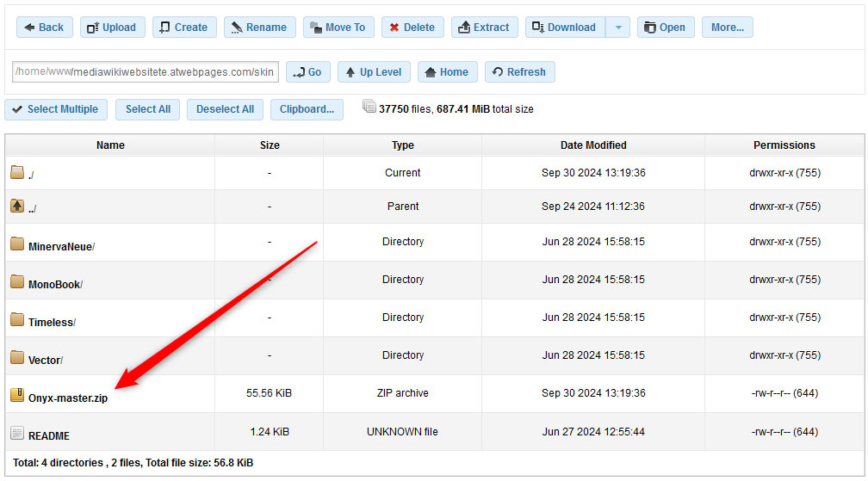Screen dimensions: 868x481
Task: Select the README file name
Action: tap(49, 435)
